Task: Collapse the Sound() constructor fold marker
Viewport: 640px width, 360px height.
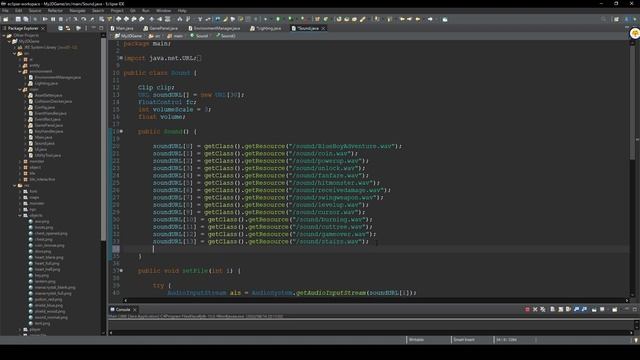Action: (x=121, y=131)
